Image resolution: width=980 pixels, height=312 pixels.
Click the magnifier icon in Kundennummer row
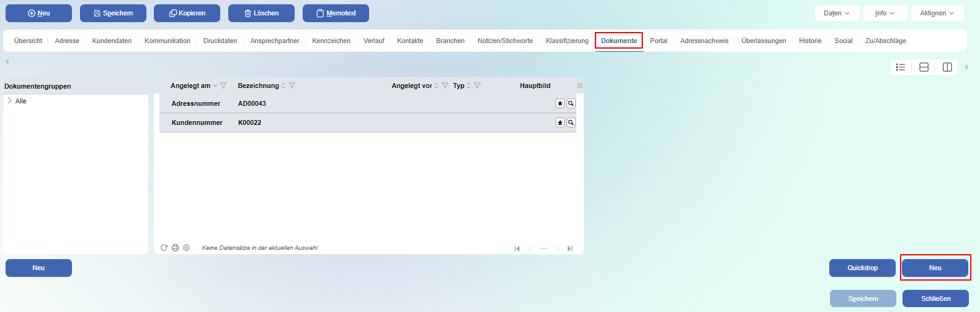pos(571,122)
